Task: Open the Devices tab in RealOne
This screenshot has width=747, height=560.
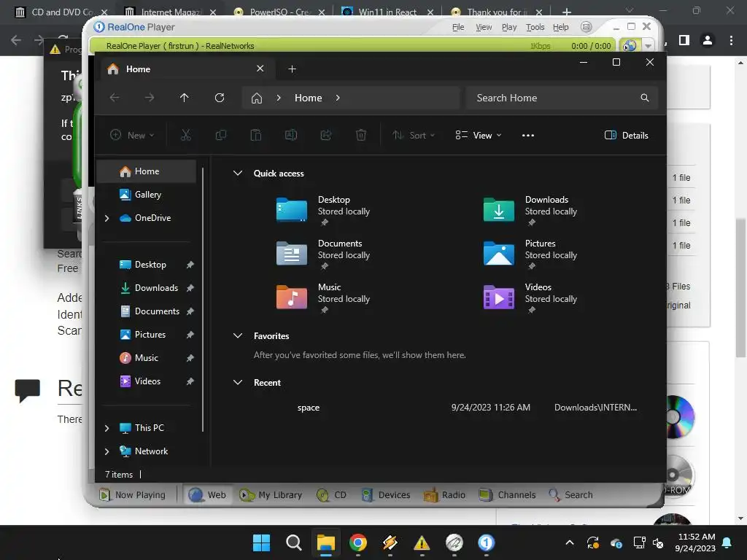Action: [x=385, y=495]
